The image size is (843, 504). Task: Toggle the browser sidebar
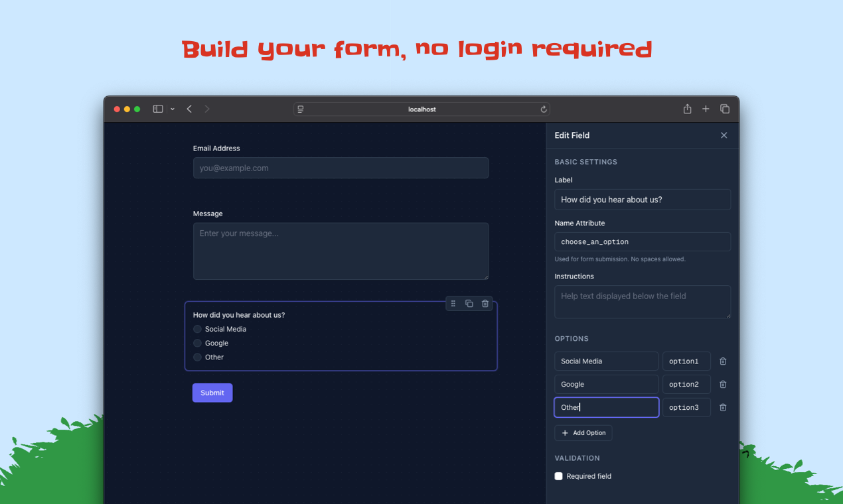(x=158, y=109)
